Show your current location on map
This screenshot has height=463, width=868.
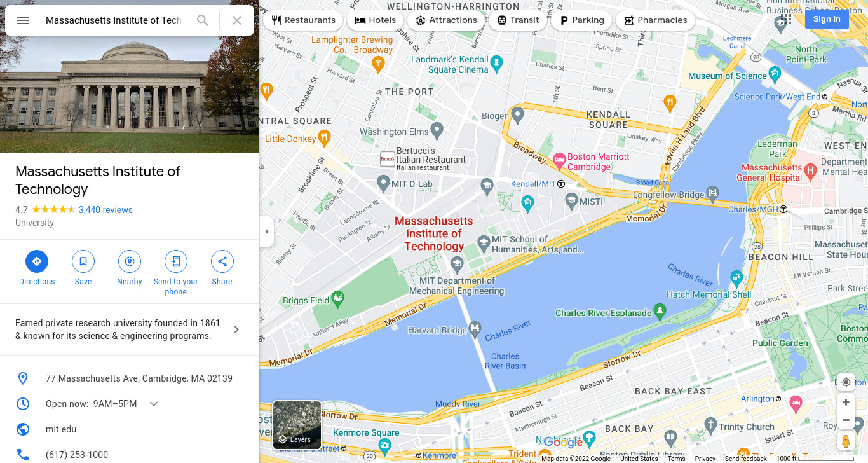point(846,382)
